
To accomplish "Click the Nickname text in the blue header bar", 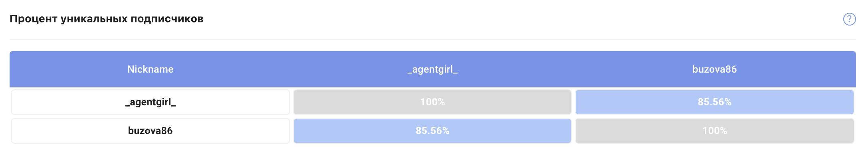I will coord(151,69).
